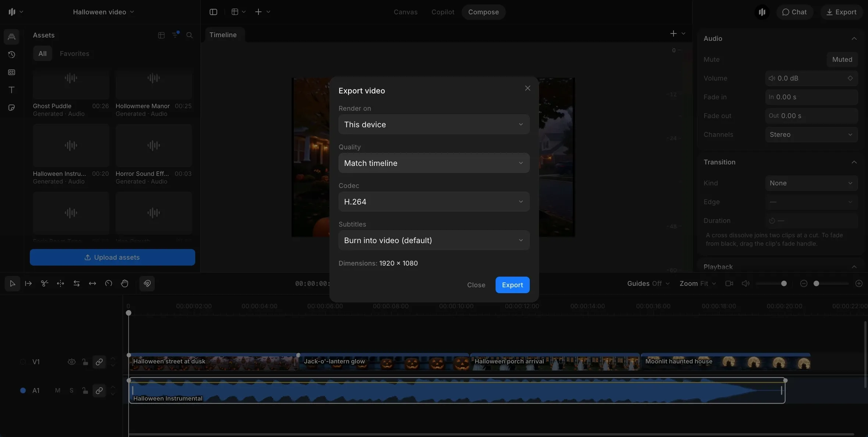This screenshot has height=437, width=868.
Task: Open the Channels Stereo dropdown
Action: [x=811, y=135]
